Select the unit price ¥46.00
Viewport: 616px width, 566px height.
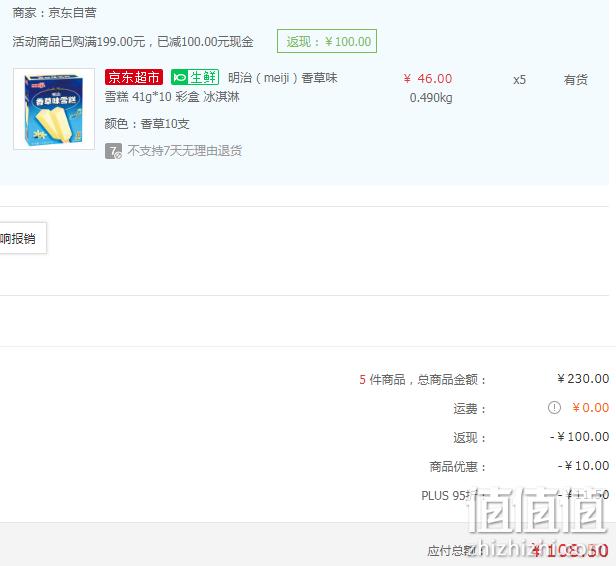[428, 79]
